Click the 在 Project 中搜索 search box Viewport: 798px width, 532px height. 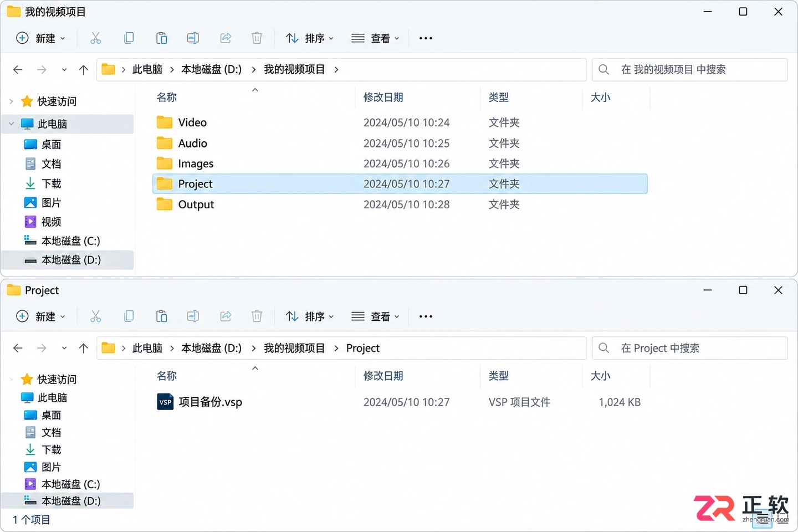point(690,348)
